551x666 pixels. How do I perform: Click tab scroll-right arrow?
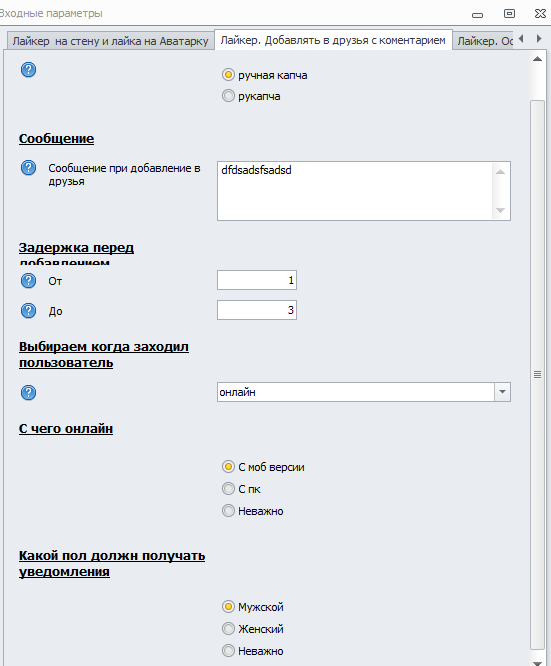[539, 39]
